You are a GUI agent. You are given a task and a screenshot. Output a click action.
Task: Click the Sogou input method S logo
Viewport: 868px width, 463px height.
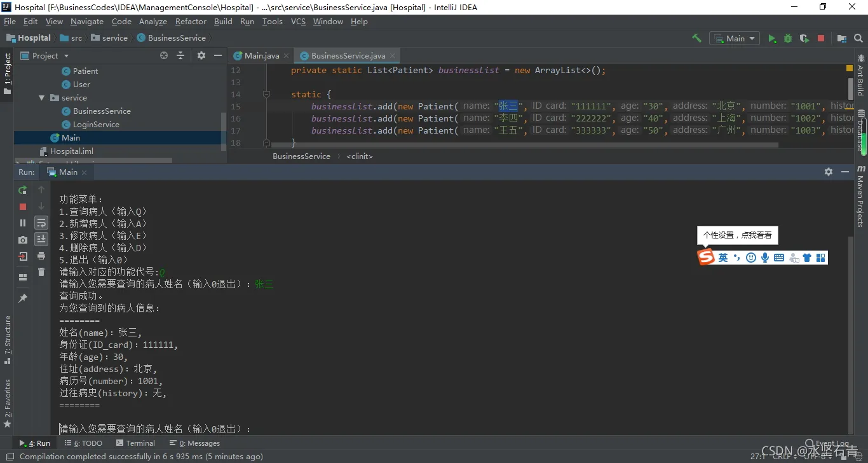pyautogui.click(x=706, y=257)
